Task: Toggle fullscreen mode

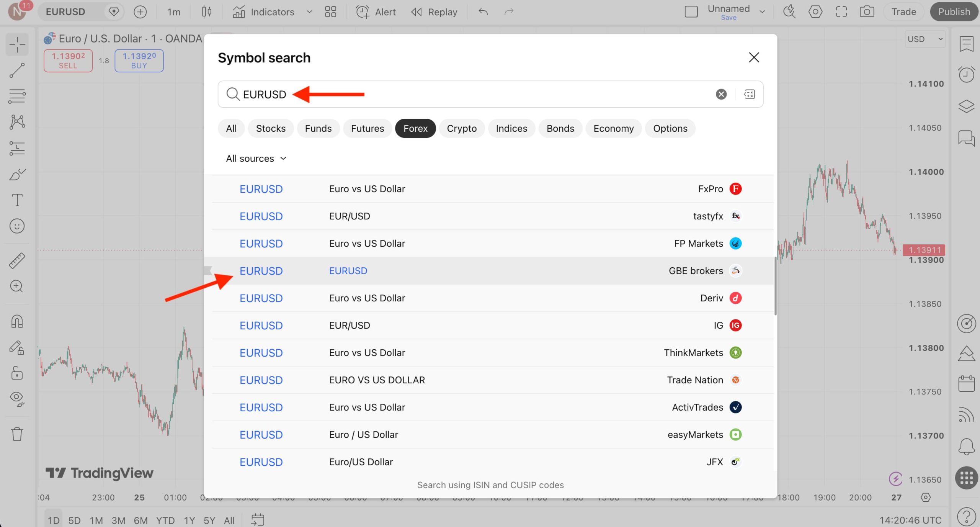Action: click(841, 12)
